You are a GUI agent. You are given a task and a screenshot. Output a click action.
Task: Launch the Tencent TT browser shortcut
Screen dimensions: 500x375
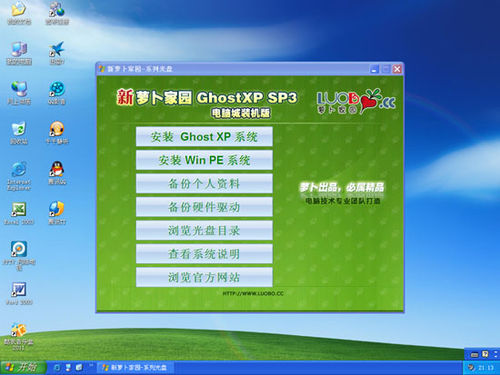57,213
